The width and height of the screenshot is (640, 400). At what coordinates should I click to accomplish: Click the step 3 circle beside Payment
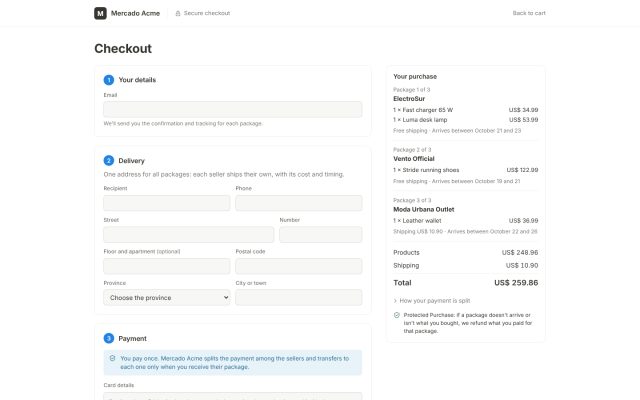pyautogui.click(x=109, y=338)
